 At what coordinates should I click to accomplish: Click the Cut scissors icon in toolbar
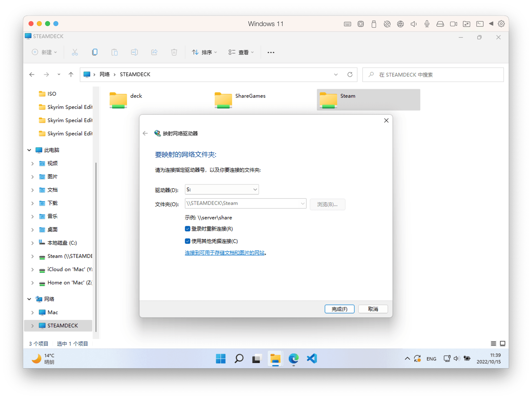click(x=75, y=52)
